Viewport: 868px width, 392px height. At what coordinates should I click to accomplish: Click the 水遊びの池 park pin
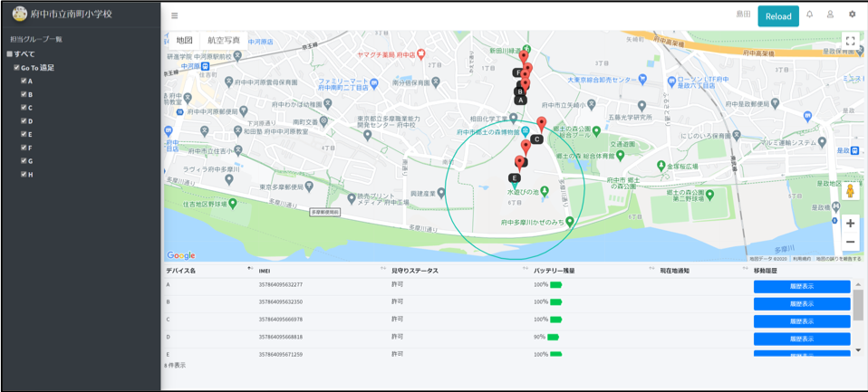point(545,191)
